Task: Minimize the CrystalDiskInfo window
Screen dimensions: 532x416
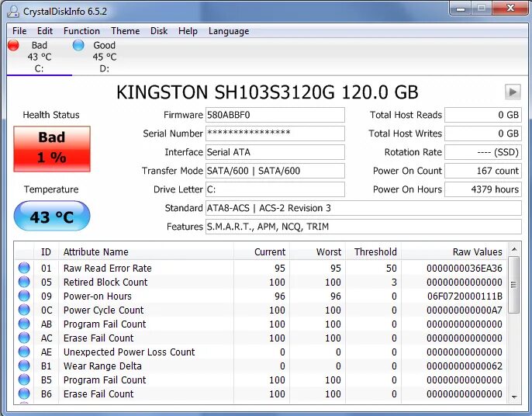Action: pyautogui.click(x=461, y=9)
